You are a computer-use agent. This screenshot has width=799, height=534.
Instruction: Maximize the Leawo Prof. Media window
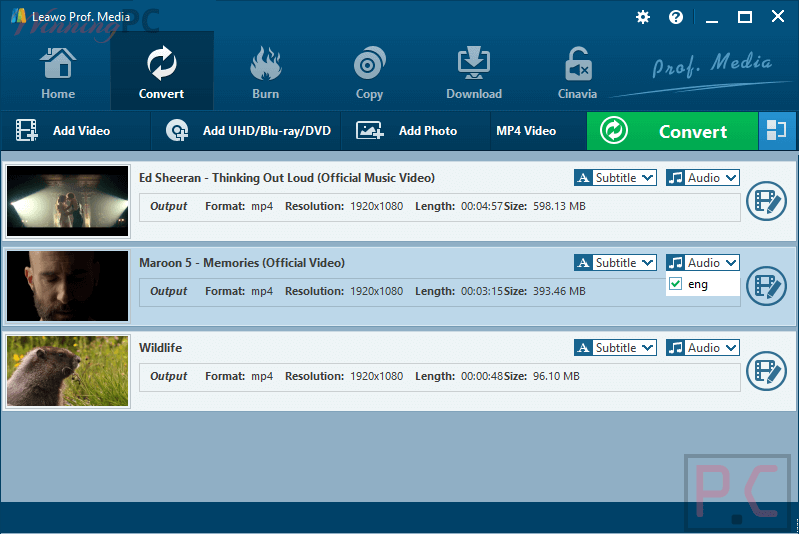(744, 17)
